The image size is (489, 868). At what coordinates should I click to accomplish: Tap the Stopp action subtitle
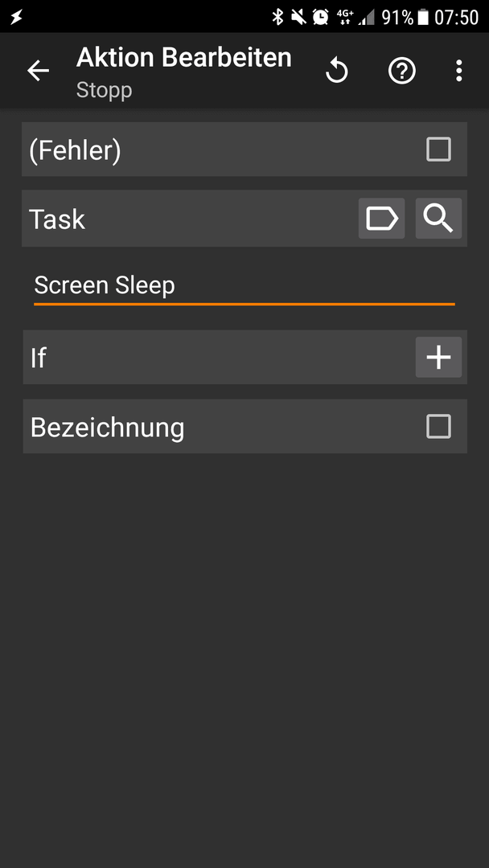(104, 90)
